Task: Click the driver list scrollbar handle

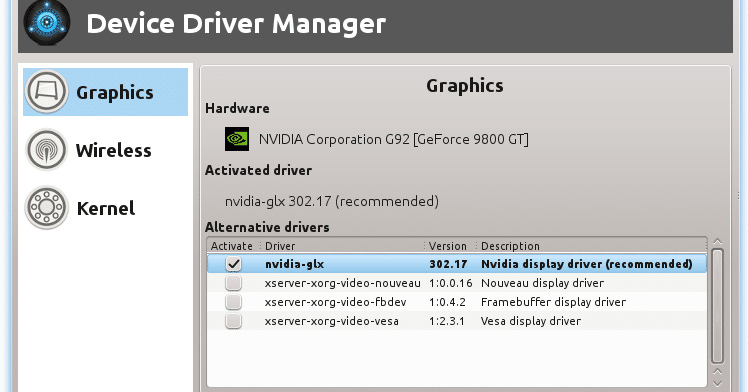Action: [717, 306]
